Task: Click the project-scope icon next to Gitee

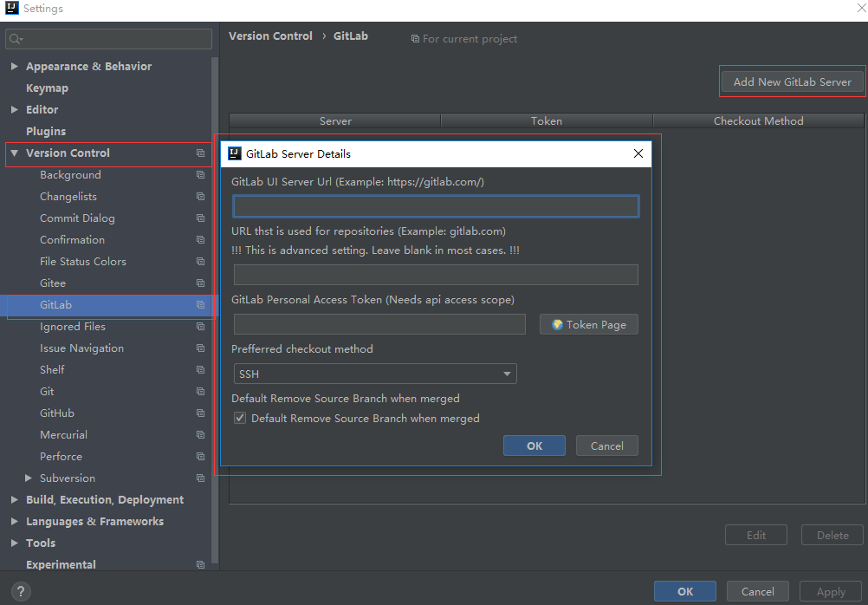Action: [200, 283]
